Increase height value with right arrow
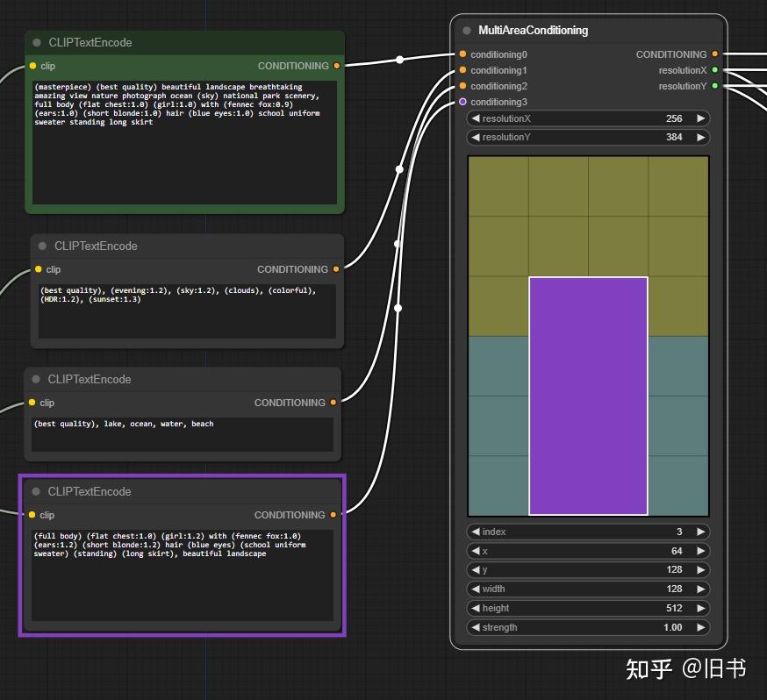 pyautogui.click(x=700, y=608)
